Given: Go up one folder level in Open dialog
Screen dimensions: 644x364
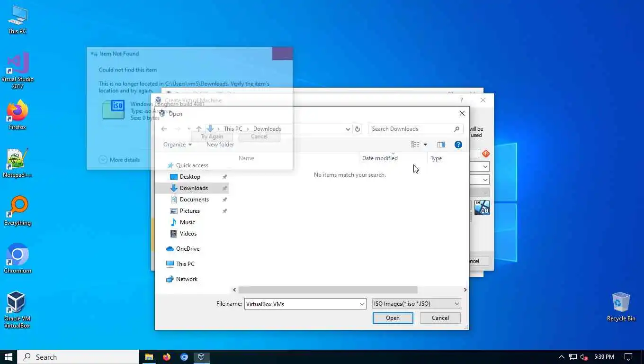Looking at the screenshot, I should pos(198,129).
